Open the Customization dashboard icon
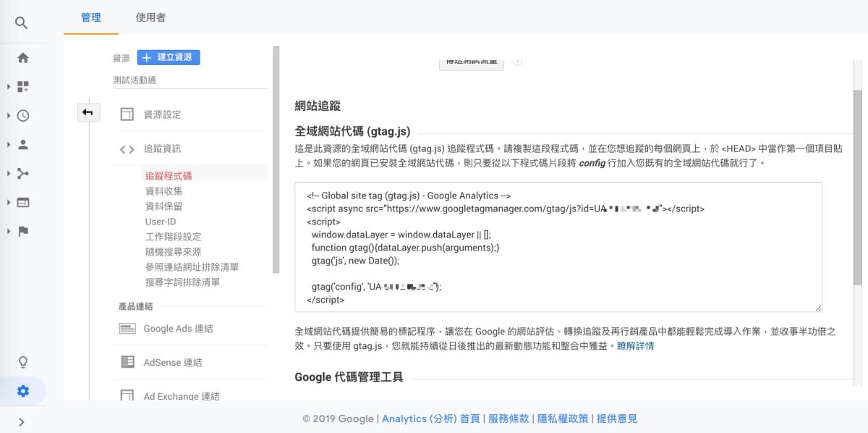Screen dimensions: 868x433 coord(23,87)
